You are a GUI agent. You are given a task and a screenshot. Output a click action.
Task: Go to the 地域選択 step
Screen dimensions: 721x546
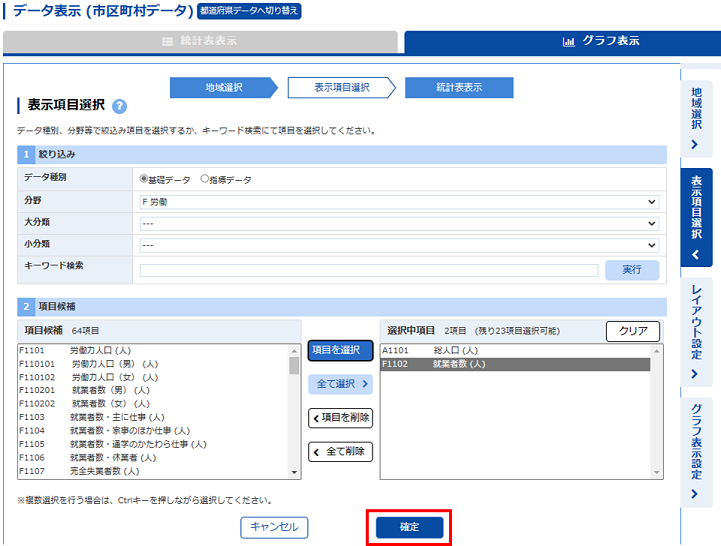click(223, 87)
